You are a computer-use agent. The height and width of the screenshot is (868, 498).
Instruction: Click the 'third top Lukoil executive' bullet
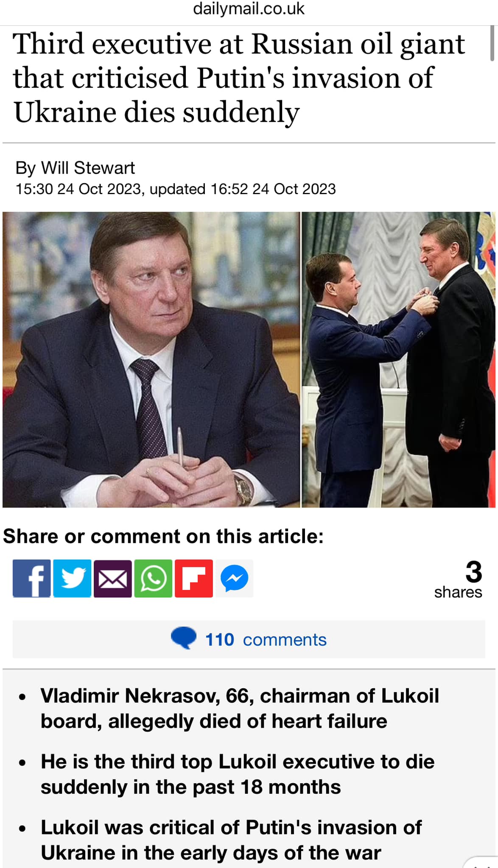pyautogui.click(x=238, y=774)
